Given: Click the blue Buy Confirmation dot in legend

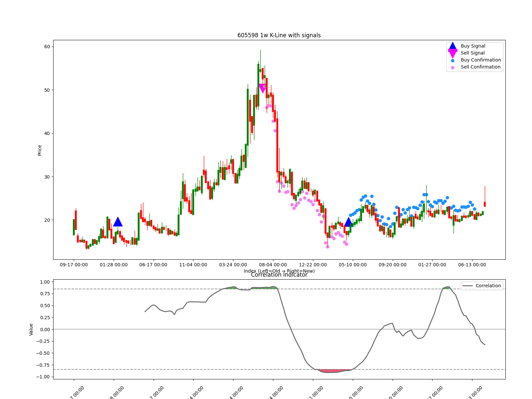Looking at the screenshot, I should (x=453, y=61).
